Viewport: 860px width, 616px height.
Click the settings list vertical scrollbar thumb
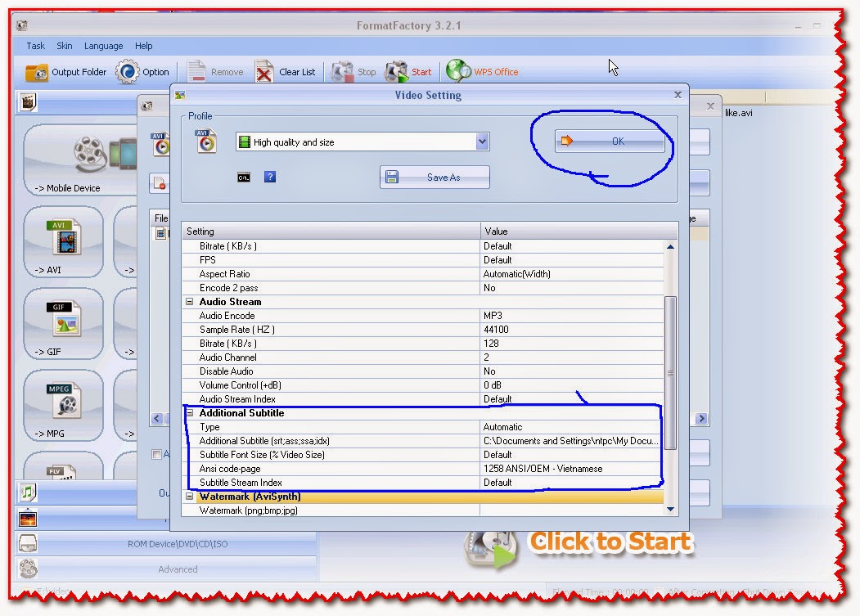(x=670, y=373)
